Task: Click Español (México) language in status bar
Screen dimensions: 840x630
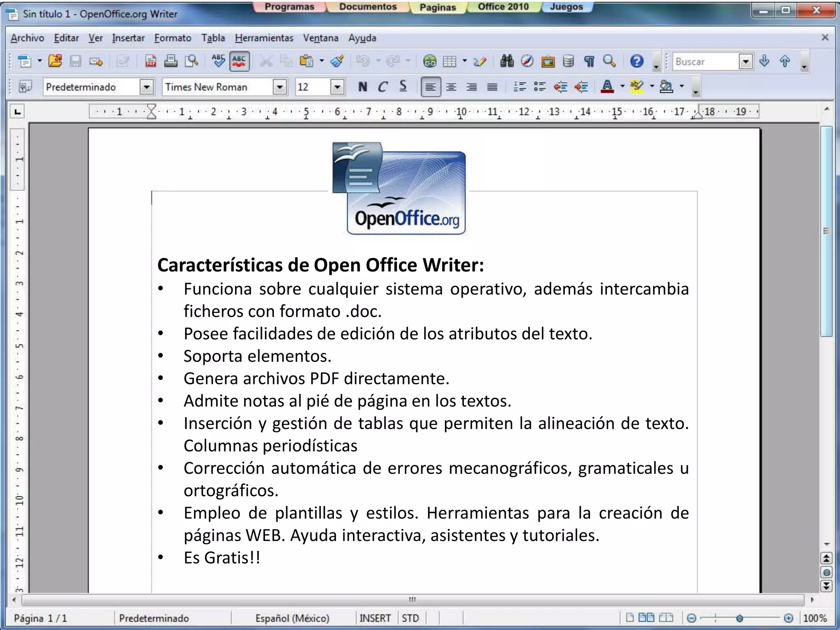Action: [292, 618]
